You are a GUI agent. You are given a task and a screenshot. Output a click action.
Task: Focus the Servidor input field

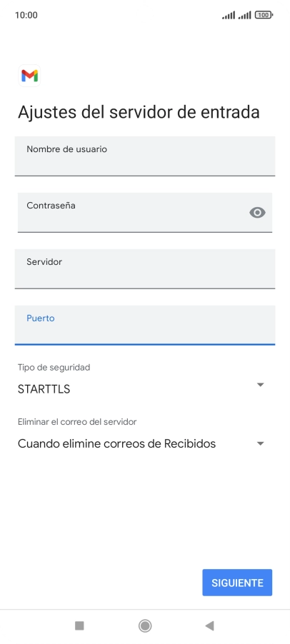(x=145, y=268)
